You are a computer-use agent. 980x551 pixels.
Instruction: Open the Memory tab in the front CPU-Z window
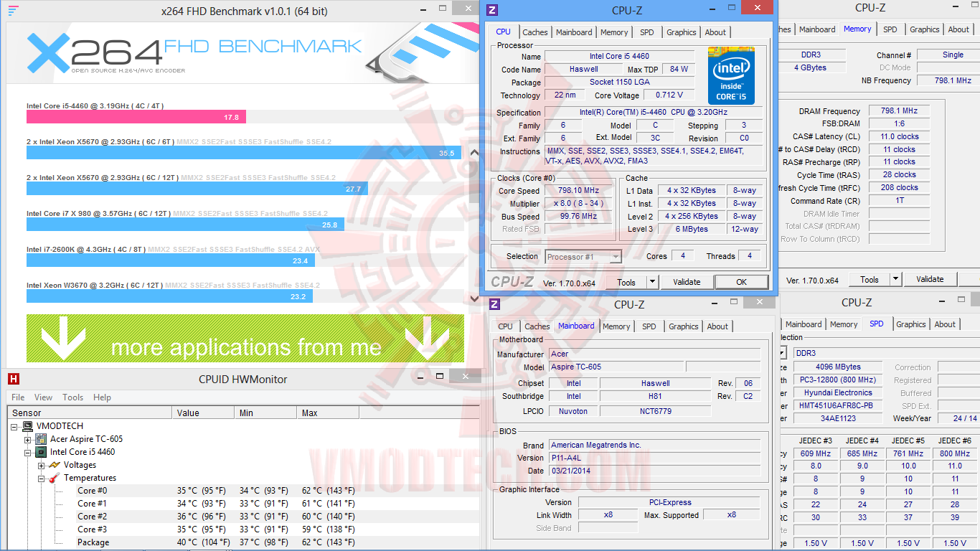[x=614, y=32]
